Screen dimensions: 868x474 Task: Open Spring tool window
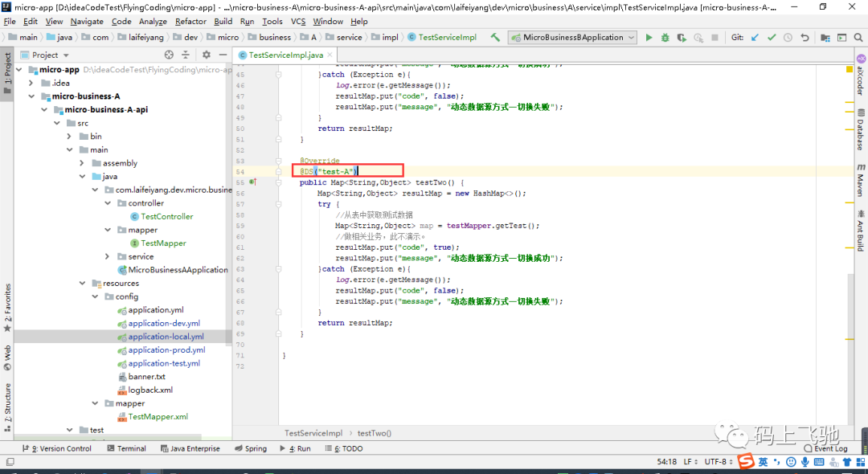click(x=251, y=448)
